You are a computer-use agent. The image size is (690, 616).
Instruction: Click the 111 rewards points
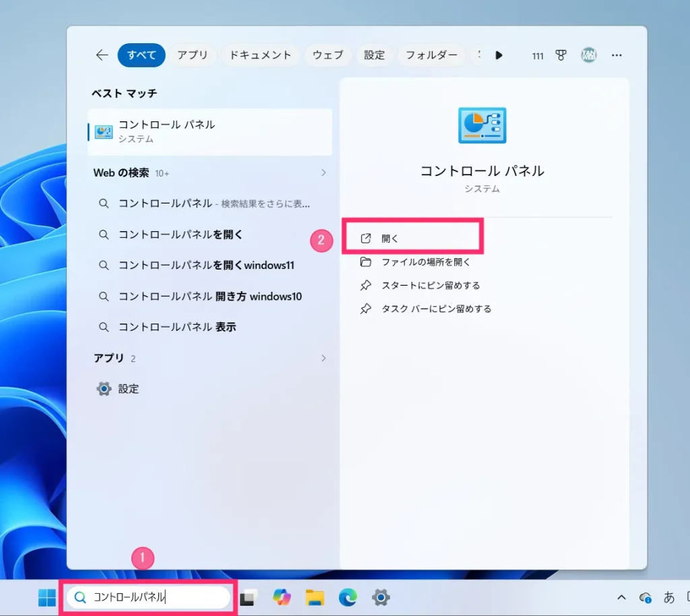coord(537,56)
